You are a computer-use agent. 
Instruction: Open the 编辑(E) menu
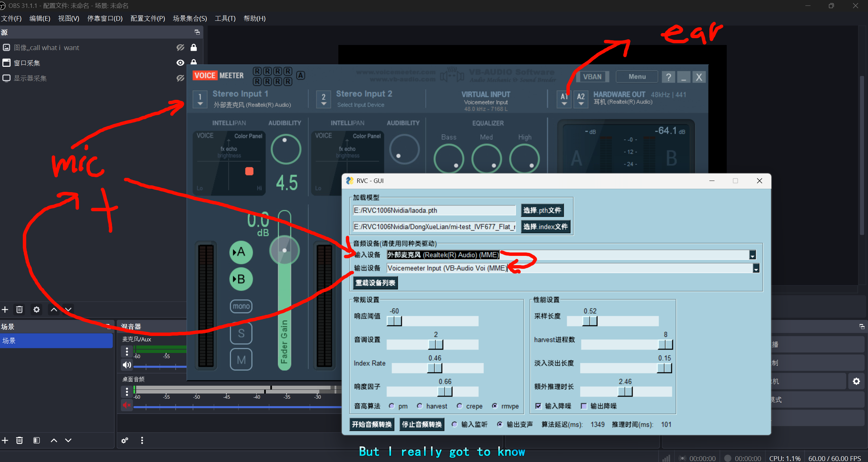[x=40, y=18]
